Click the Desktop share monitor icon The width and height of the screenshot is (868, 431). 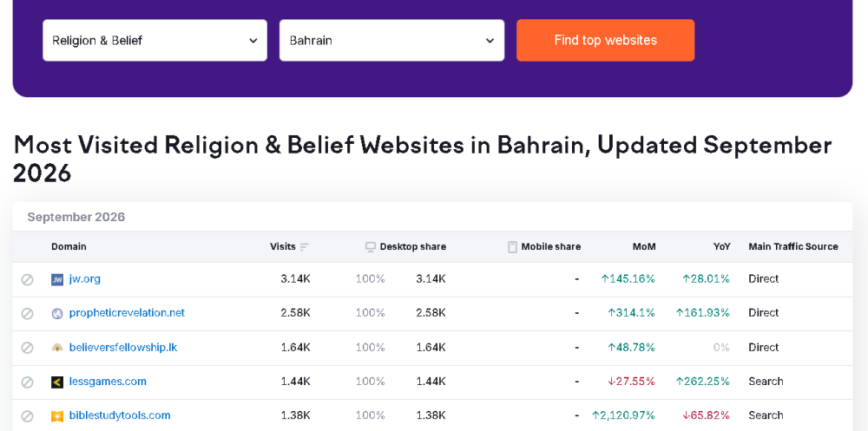(371, 247)
